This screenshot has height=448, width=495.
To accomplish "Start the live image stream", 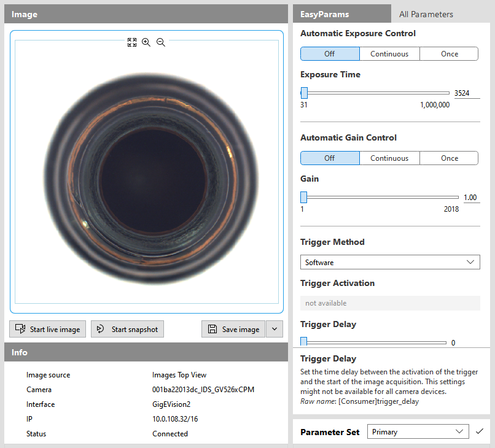I will pos(47,329).
